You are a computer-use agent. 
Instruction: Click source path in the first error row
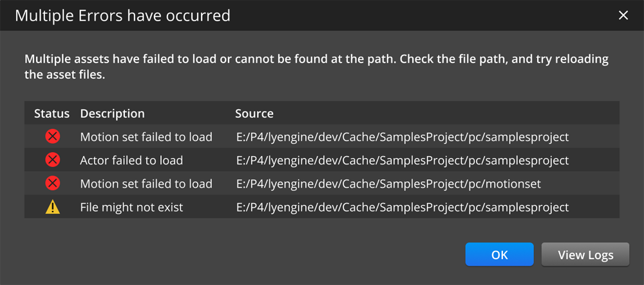(x=402, y=137)
